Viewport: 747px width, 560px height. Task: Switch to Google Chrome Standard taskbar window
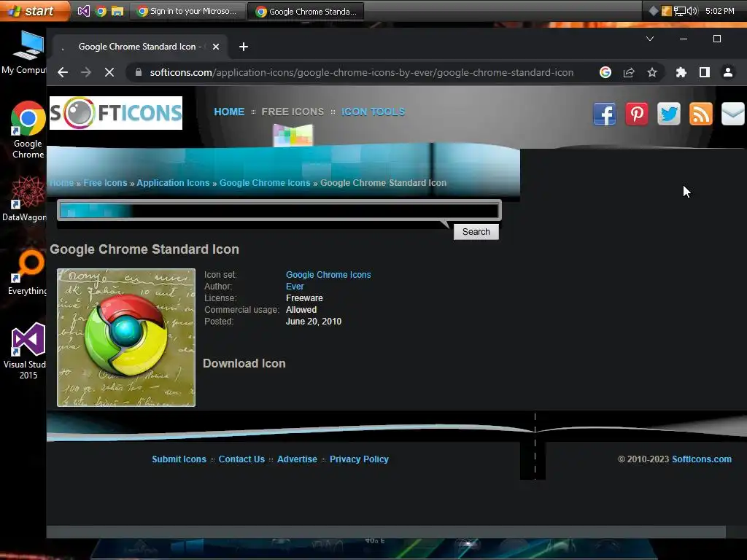[x=306, y=12]
